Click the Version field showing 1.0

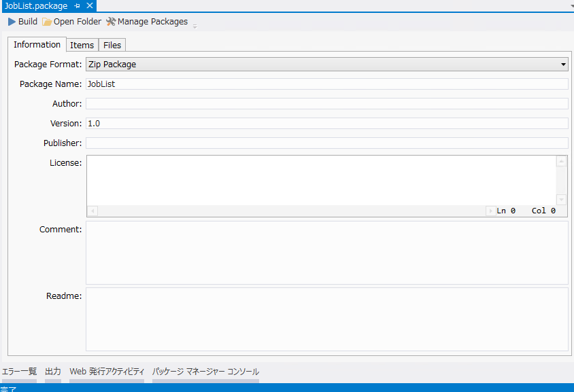tap(327, 124)
